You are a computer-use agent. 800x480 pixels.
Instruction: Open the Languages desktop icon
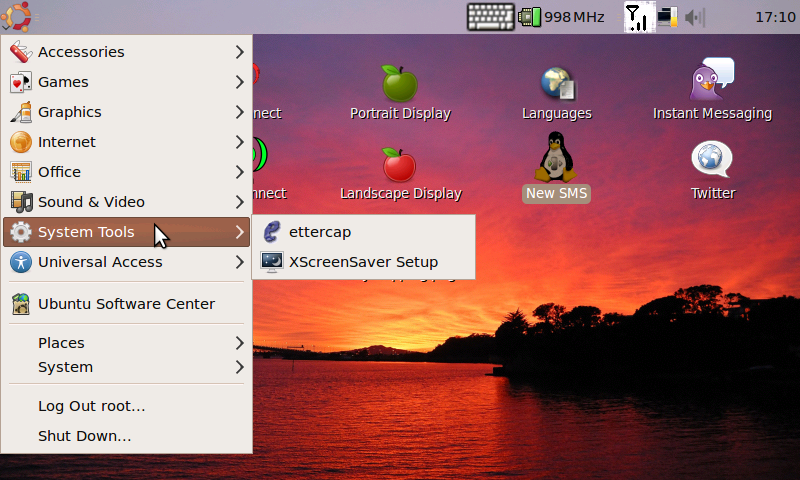pos(557,84)
